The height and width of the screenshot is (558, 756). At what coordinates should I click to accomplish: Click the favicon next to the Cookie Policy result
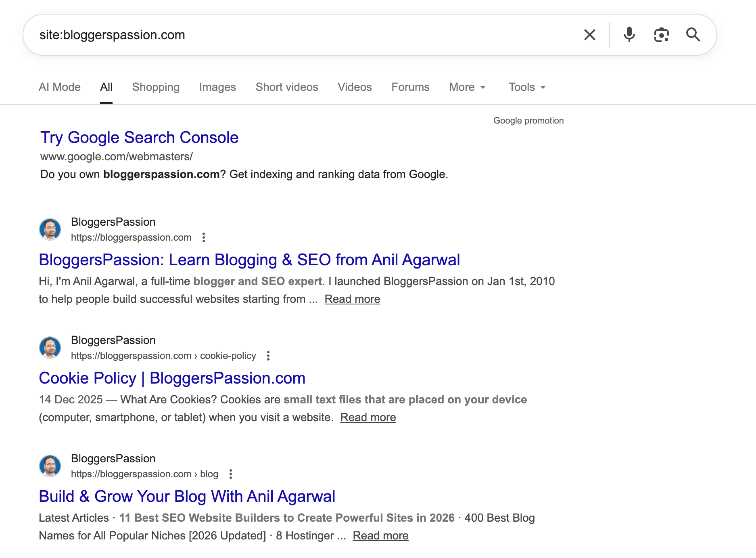point(50,347)
